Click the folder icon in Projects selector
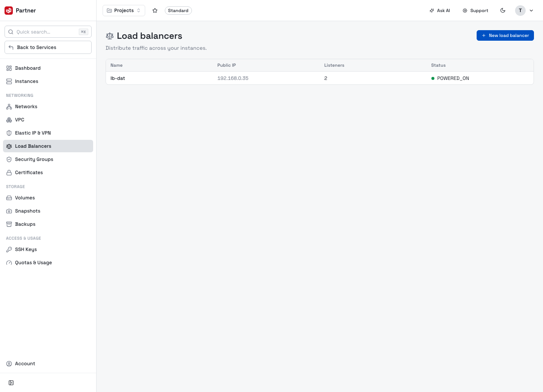The height and width of the screenshot is (392, 543). click(109, 11)
